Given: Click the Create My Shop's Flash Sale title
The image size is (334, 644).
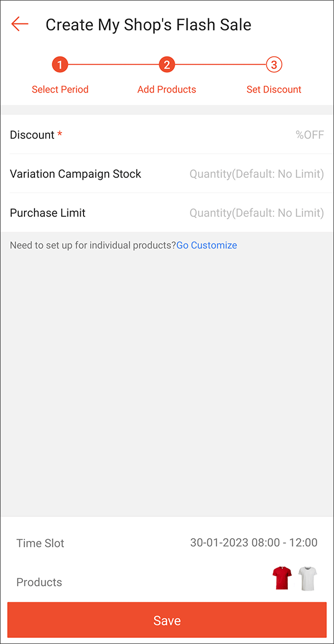Looking at the screenshot, I should [149, 25].
